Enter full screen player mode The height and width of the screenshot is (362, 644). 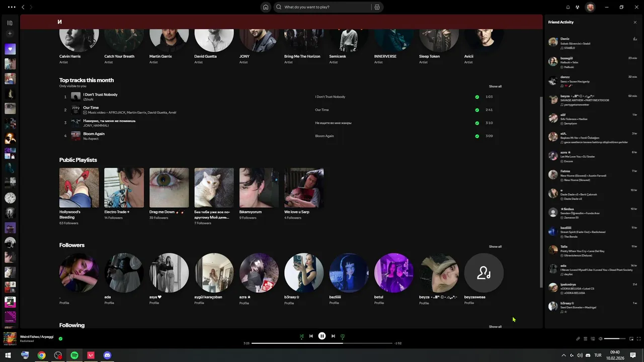(x=638, y=339)
